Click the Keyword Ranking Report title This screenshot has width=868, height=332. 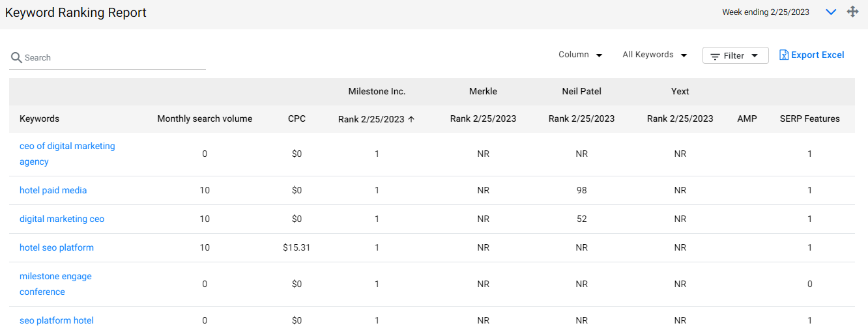76,12
